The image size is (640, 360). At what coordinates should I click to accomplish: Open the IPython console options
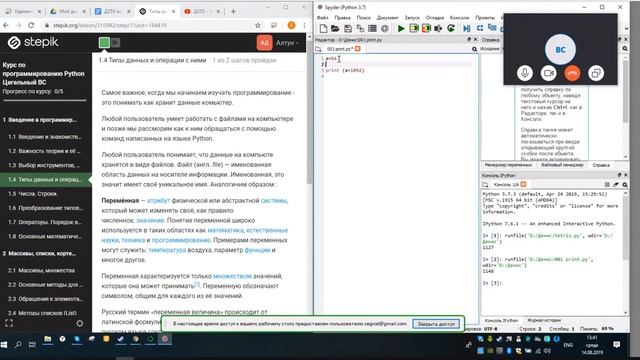click(x=625, y=185)
